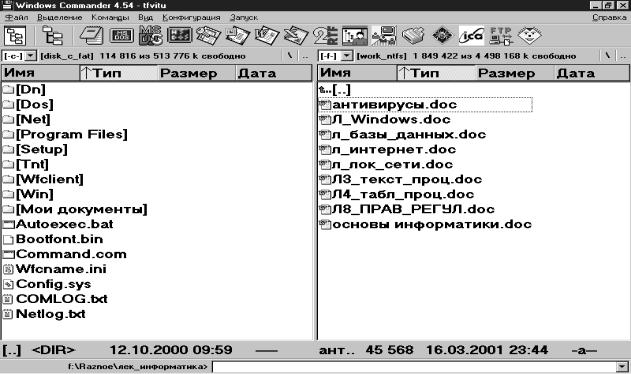Click the diamond chip toolbar icon
This screenshot has width=631, height=374.
coord(442,36)
